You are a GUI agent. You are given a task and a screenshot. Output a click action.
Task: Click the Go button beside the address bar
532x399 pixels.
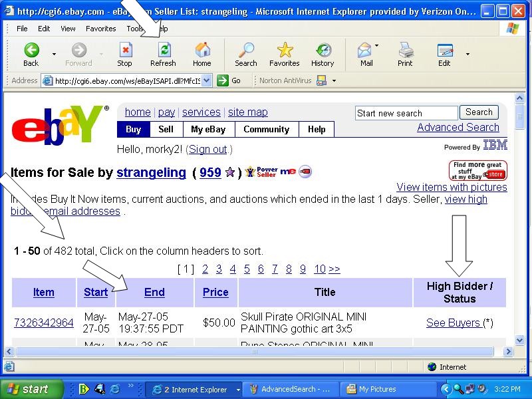[229, 80]
